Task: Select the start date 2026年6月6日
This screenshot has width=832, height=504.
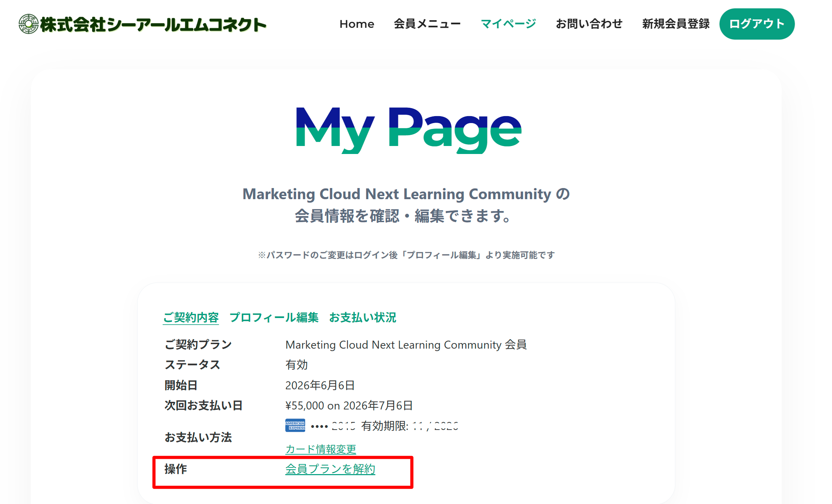Action: (x=320, y=385)
